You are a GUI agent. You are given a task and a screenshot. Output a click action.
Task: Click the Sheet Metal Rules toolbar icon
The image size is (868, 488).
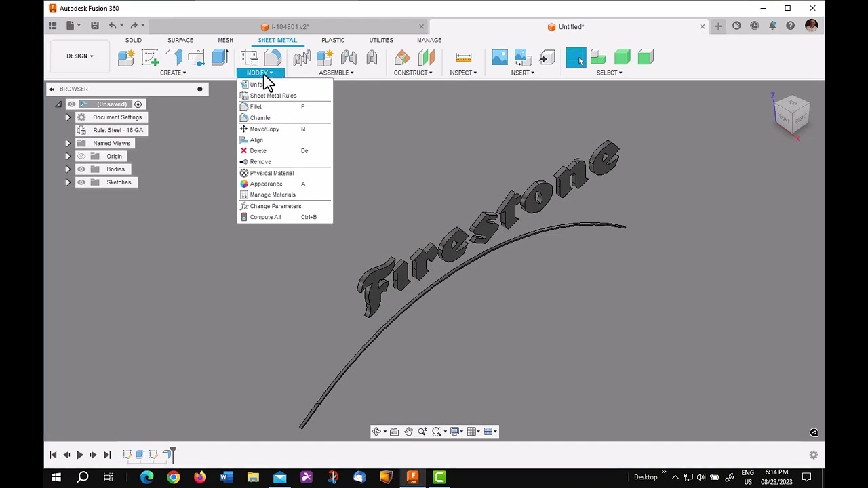249,58
